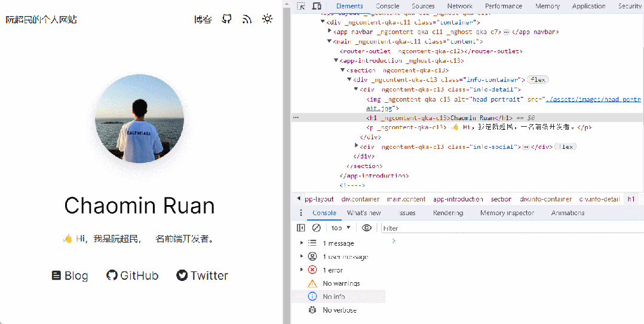
Task: Select h1 in the breadcrumb
Action: (631, 199)
